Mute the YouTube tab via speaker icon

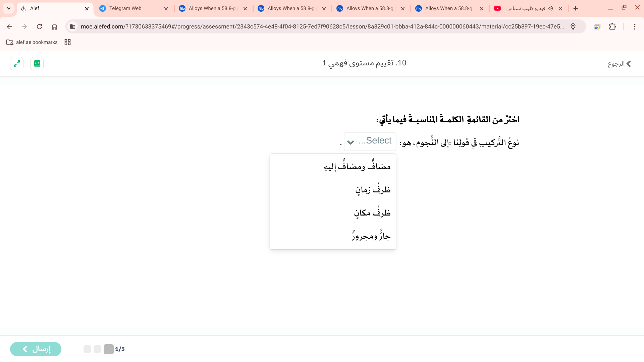click(x=550, y=8)
